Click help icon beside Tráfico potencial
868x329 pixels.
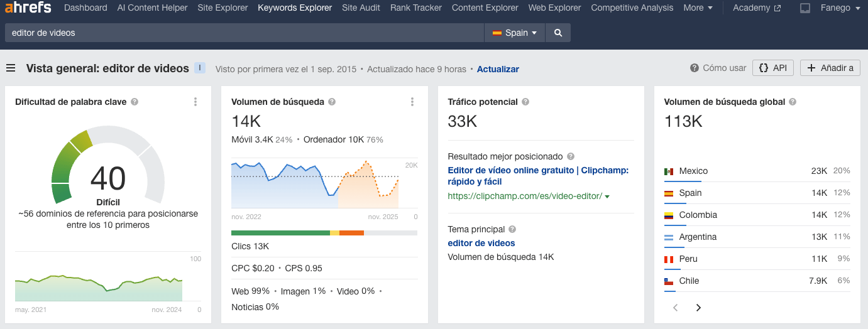tap(525, 102)
